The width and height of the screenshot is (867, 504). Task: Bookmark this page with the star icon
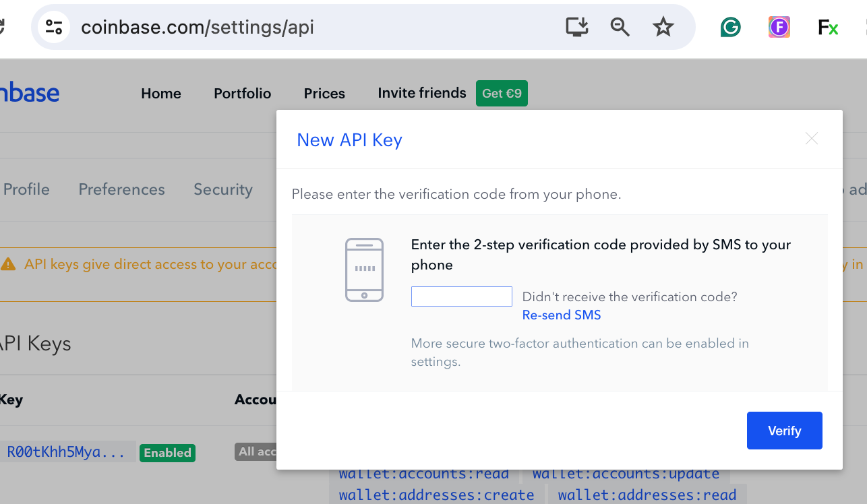[663, 27]
